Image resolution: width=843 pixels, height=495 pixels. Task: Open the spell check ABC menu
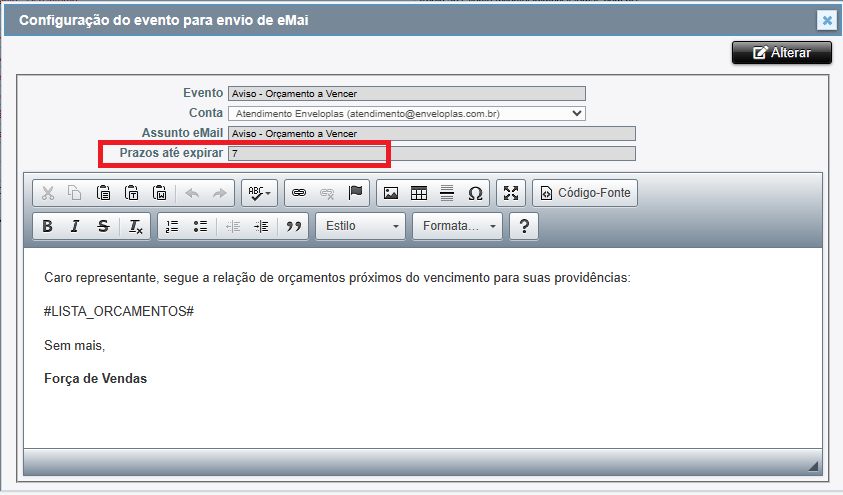point(260,193)
